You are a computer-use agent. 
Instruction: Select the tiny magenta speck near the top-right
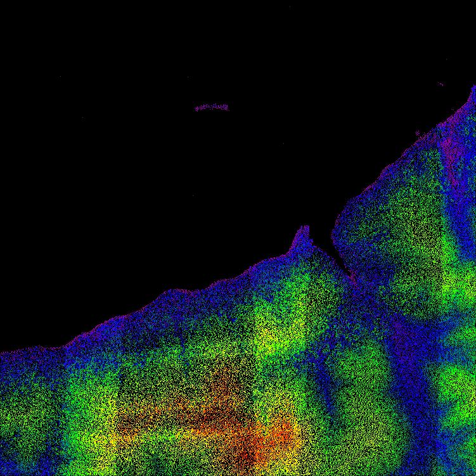point(441,84)
